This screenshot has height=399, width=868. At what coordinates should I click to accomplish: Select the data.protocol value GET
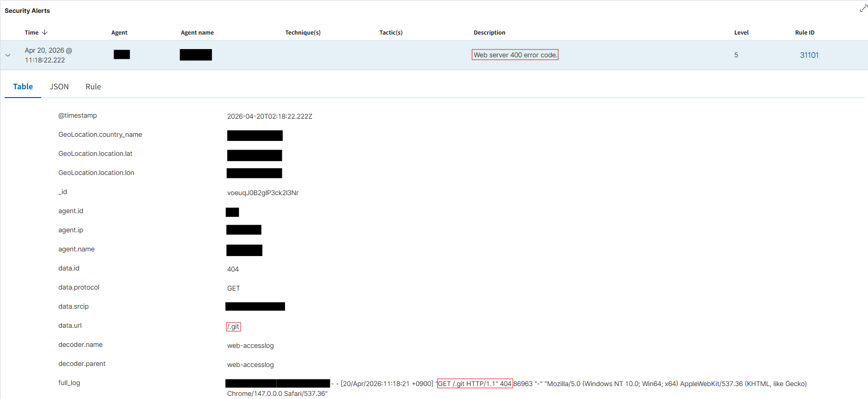point(233,288)
